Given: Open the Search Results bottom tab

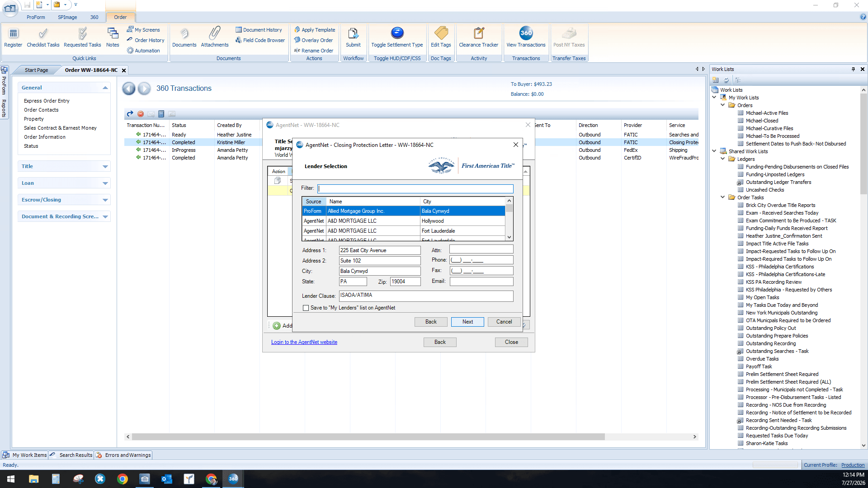Looking at the screenshot, I should pos(71,455).
